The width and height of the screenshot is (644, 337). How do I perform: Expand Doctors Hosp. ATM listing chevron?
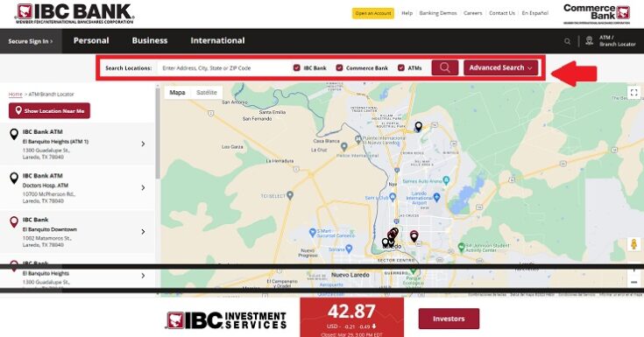tap(143, 187)
